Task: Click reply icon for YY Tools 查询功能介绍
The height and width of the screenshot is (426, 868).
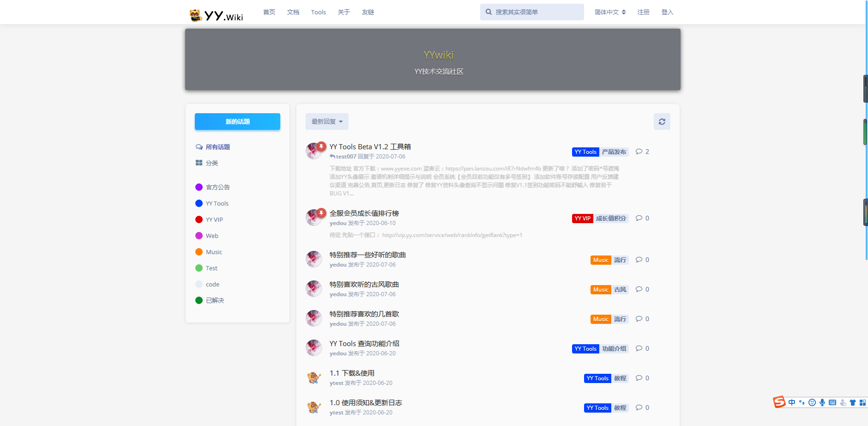Action: [639, 348]
